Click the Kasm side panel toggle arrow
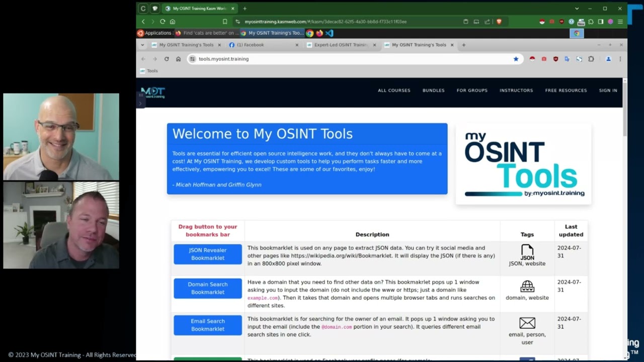 tap(140, 103)
